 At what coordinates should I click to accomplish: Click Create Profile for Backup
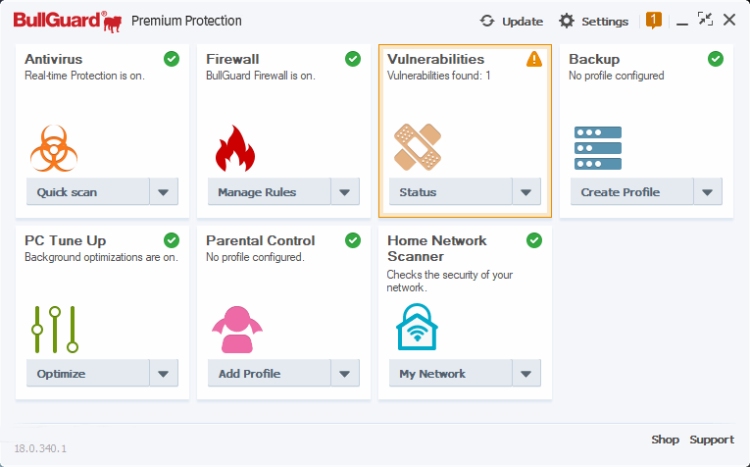click(x=632, y=192)
